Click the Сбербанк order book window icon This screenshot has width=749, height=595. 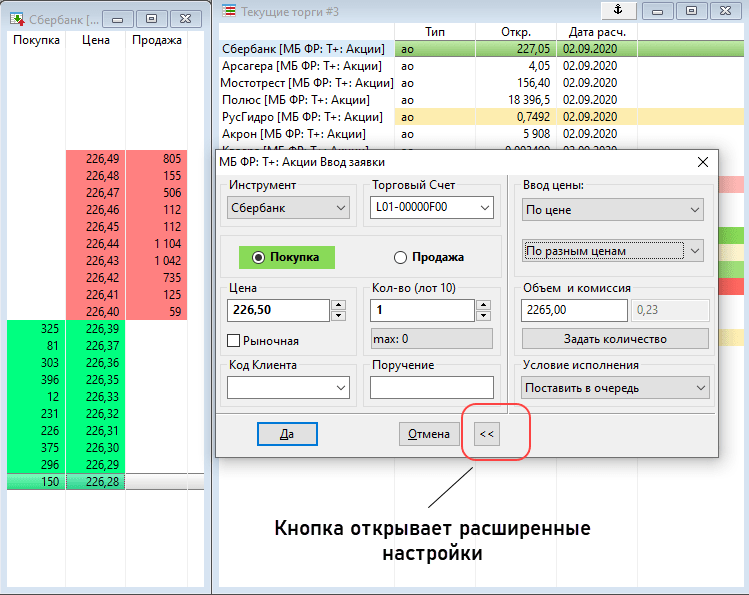(x=17, y=18)
